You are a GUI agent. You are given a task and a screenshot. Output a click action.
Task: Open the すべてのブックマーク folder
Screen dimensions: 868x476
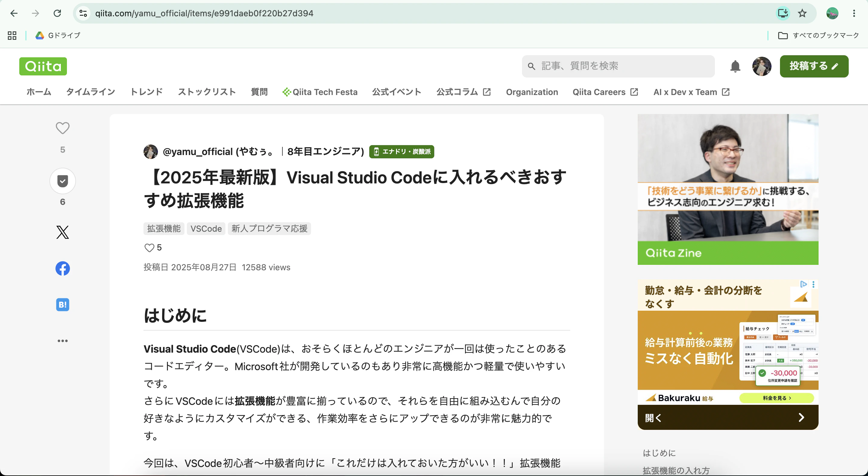(819, 35)
